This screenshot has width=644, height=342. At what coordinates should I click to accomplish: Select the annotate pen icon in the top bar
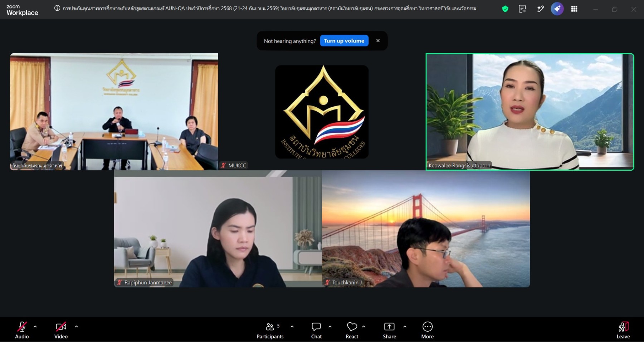click(x=540, y=9)
